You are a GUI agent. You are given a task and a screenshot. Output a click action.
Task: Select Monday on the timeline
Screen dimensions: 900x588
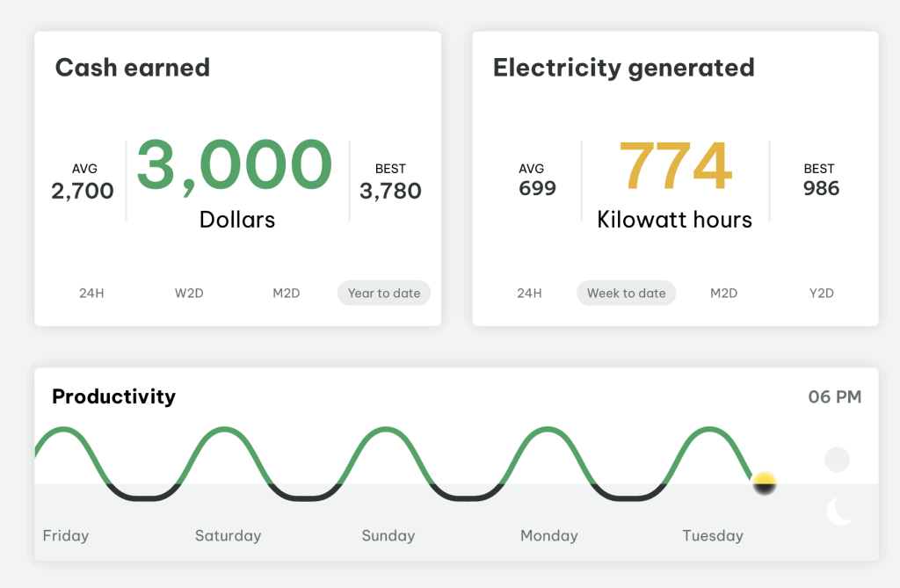coord(548,535)
